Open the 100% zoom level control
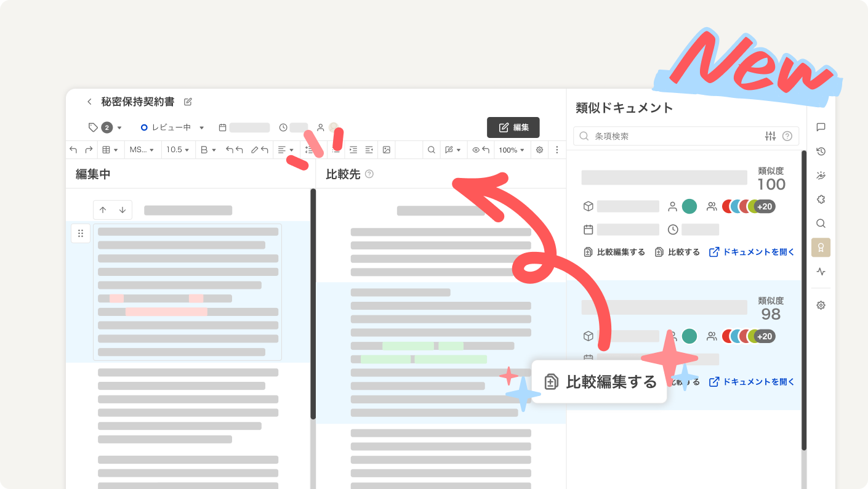The height and width of the screenshot is (489, 868). tap(511, 149)
